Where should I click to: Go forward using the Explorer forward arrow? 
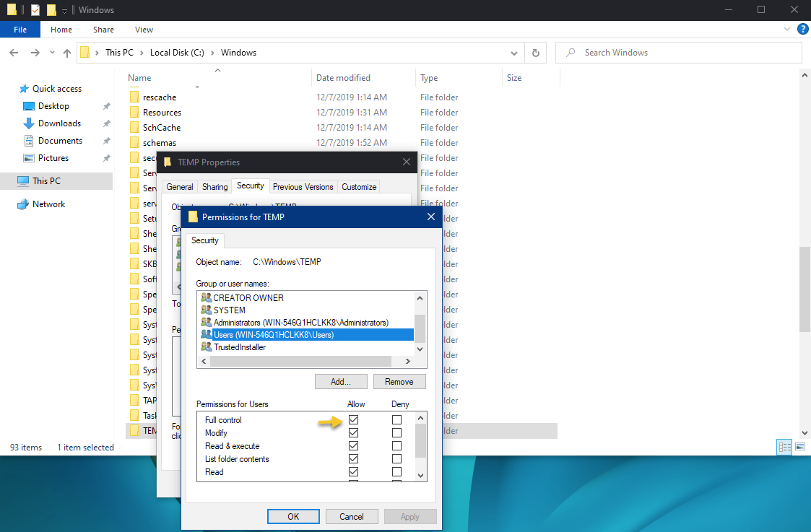(35, 53)
